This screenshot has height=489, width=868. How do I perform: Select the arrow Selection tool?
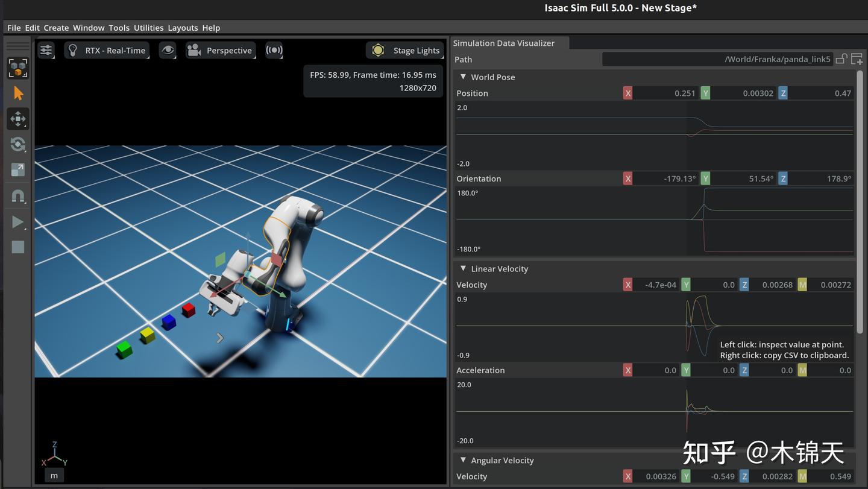[17, 93]
